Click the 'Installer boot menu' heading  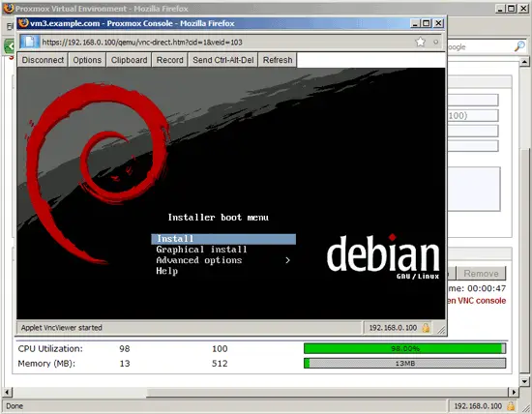(219, 218)
